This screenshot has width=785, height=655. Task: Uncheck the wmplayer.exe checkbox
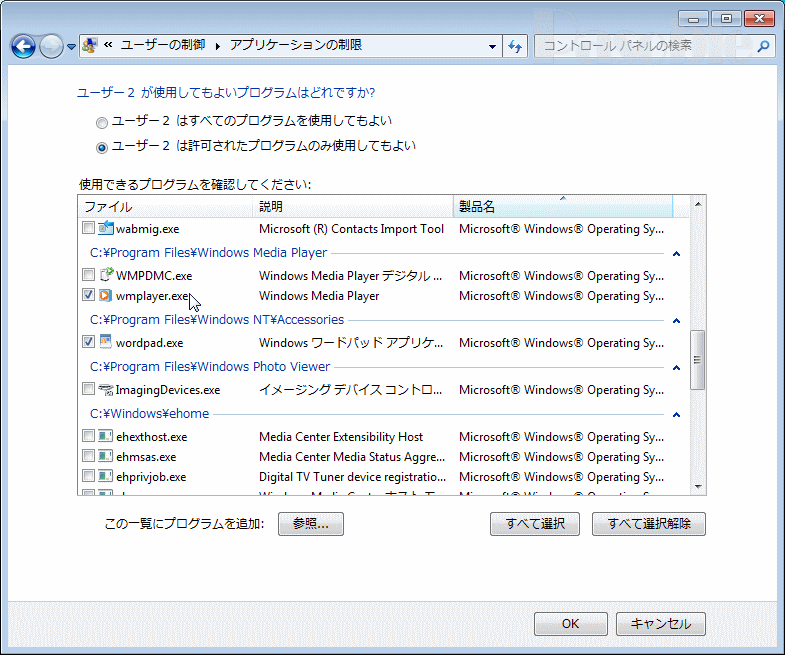point(88,294)
